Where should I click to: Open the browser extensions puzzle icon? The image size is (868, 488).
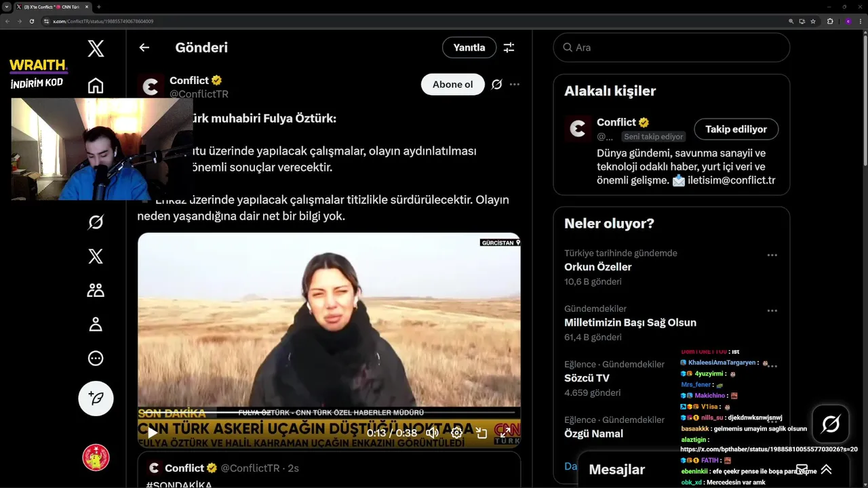pyautogui.click(x=830, y=21)
